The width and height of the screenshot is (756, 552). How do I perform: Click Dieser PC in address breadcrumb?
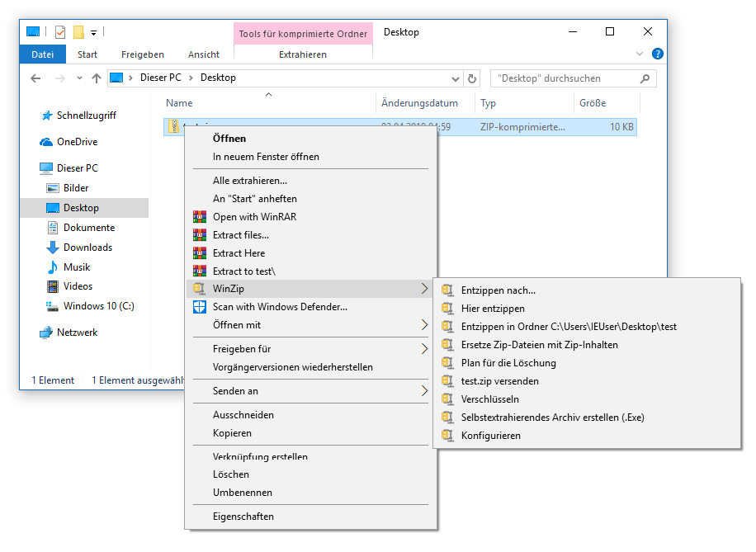click(161, 78)
